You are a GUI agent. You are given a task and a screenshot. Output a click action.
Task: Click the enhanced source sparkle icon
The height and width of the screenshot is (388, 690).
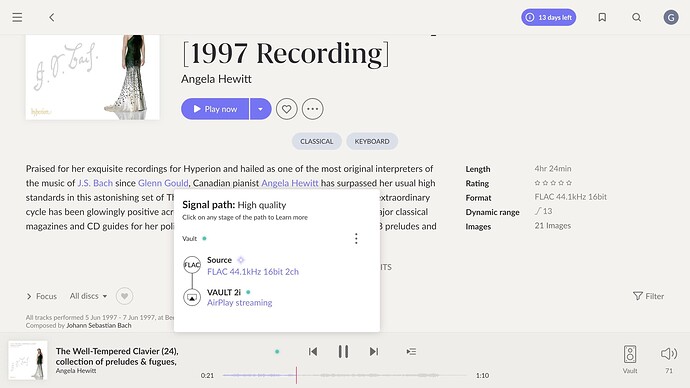(241, 260)
